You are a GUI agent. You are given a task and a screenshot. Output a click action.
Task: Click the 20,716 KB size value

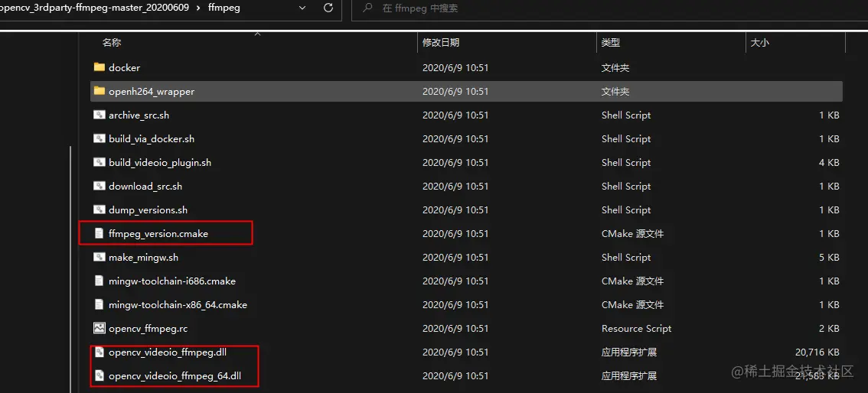[x=817, y=352]
